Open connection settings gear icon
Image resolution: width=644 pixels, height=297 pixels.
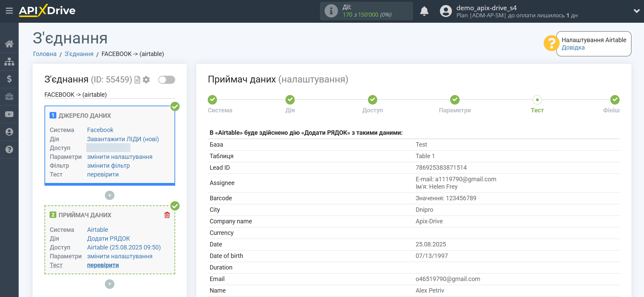(146, 80)
